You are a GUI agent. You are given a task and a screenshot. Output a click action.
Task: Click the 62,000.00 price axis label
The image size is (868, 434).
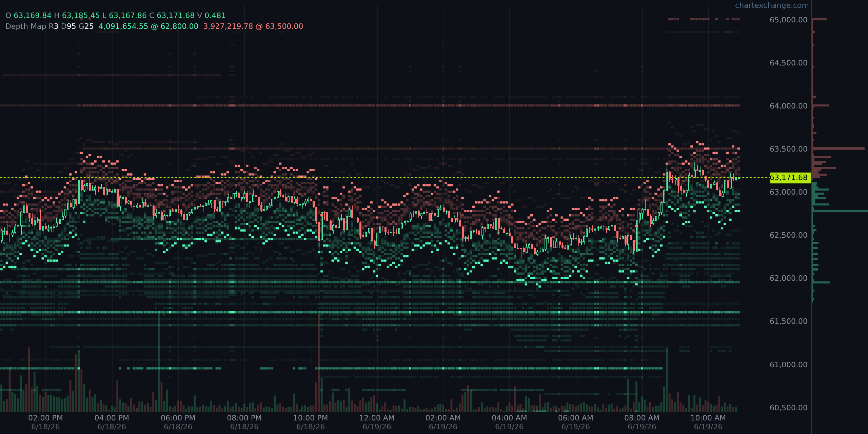coord(789,278)
